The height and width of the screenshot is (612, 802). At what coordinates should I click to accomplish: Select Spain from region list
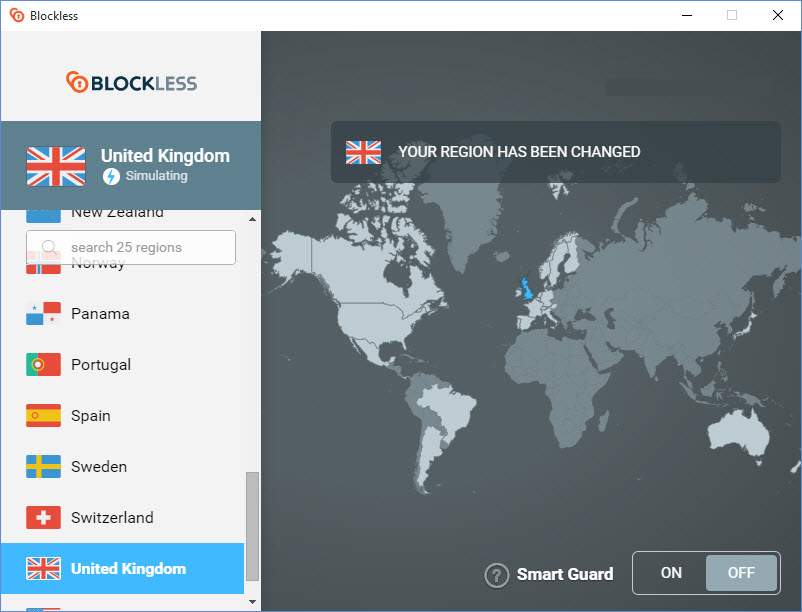tap(123, 415)
